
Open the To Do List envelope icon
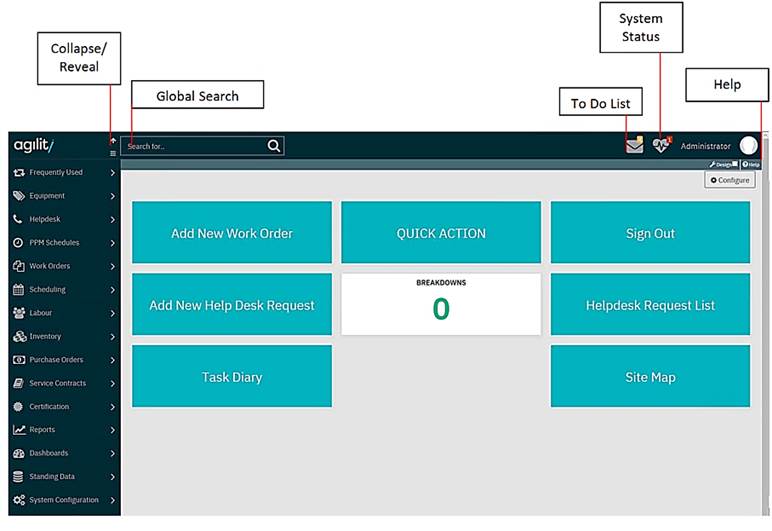634,146
